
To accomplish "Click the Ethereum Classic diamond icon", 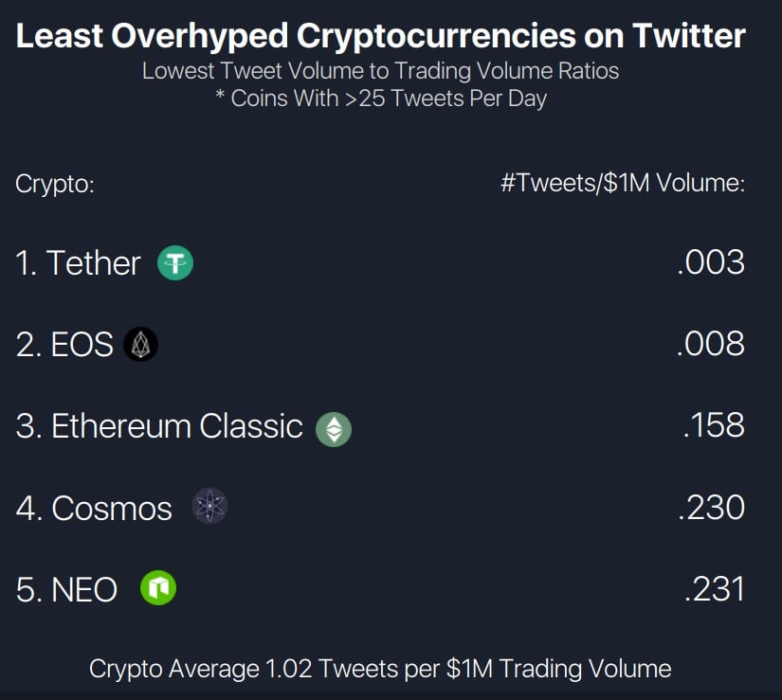I will (334, 429).
